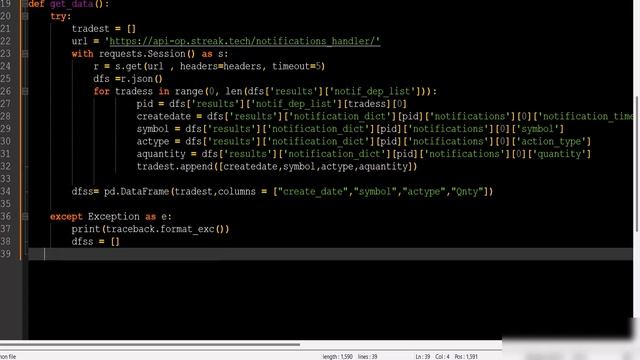
Task: Click the 'tradest = []' assignment text
Action: [x=104, y=29]
